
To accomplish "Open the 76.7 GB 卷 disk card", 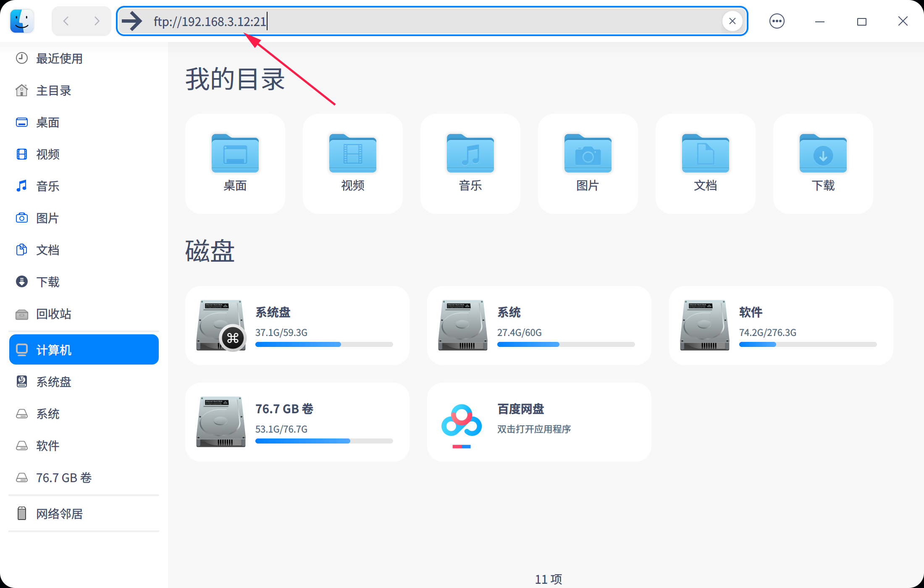I will pos(297,422).
